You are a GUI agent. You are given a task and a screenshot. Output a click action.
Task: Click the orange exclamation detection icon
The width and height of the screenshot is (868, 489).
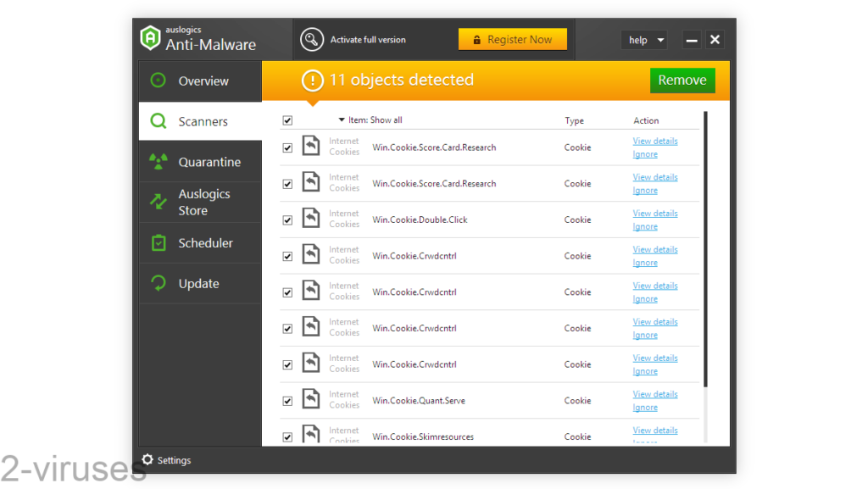point(312,80)
